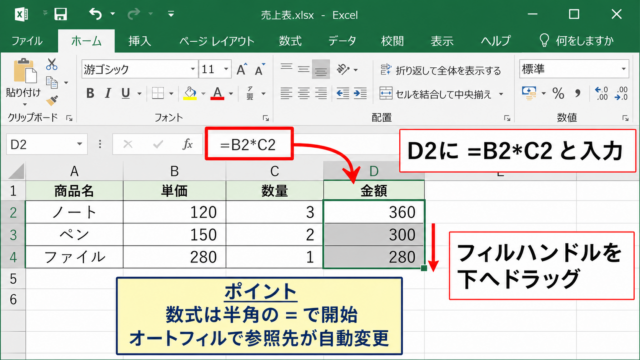The width and height of the screenshot is (640, 360).
Task: Apply the yellow fill color
Action: 190,93
